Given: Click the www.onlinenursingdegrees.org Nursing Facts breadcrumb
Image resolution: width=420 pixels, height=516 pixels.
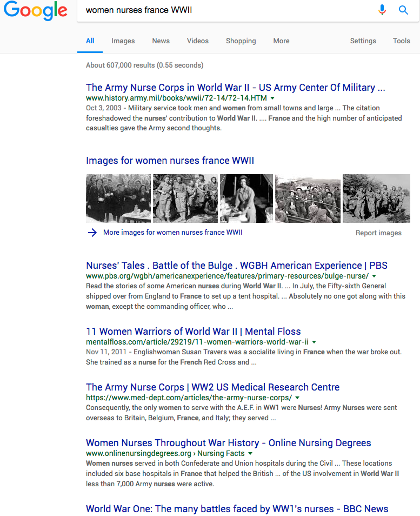Looking at the screenshot, I should click(165, 453).
